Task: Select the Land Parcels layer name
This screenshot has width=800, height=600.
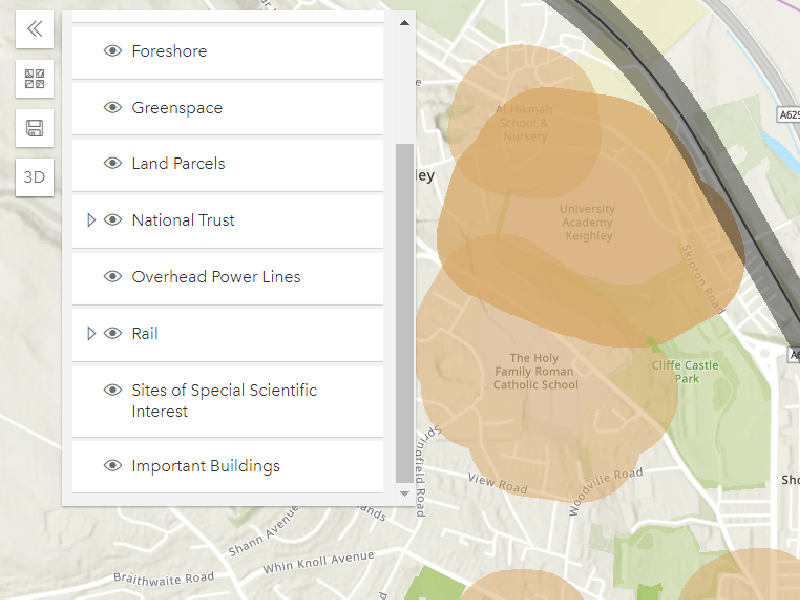Action: click(x=178, y=163)
